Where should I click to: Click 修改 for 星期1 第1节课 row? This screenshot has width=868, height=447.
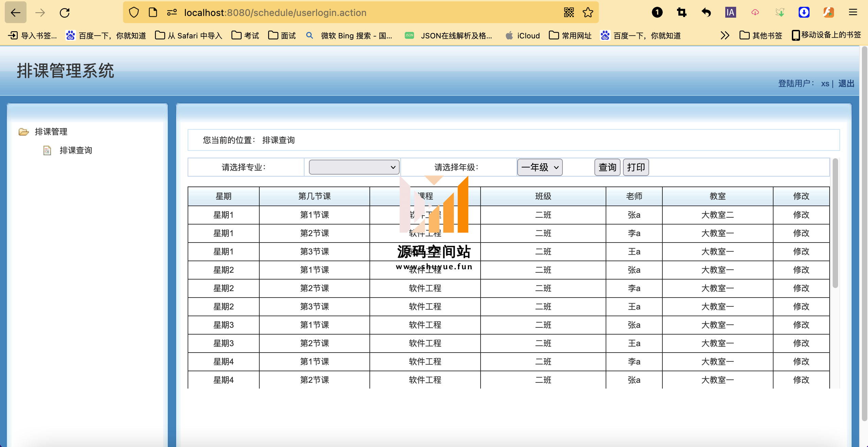pyautogui.click(x=801, y=215)
